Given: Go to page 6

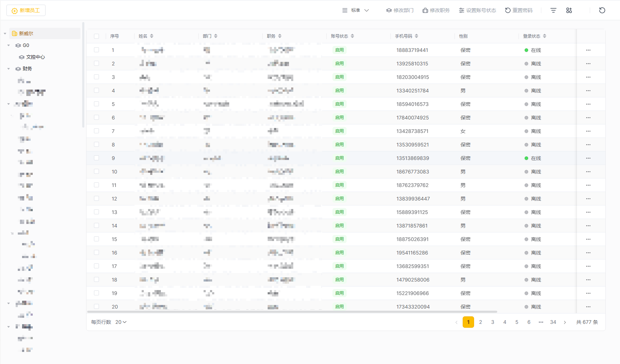Looking at the screenshot, I should click(529, 322).
